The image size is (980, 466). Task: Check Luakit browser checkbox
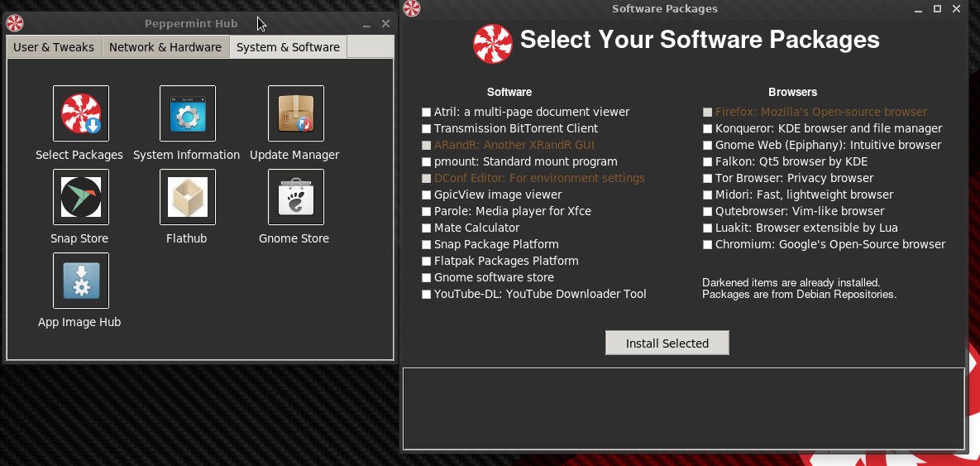tap(707, 228)
